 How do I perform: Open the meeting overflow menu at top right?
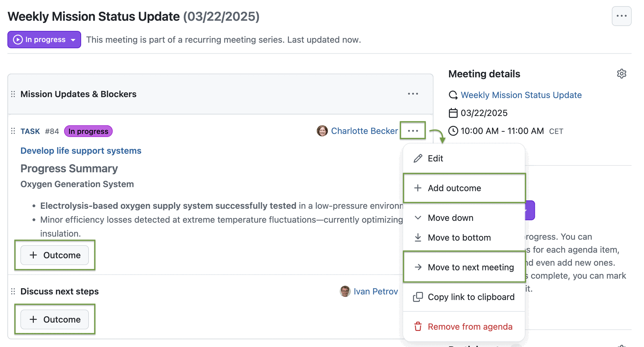[x=621, y=16]
